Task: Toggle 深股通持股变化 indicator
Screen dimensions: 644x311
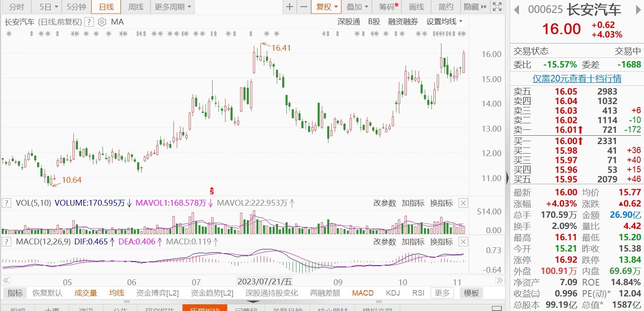Action: 271,293
